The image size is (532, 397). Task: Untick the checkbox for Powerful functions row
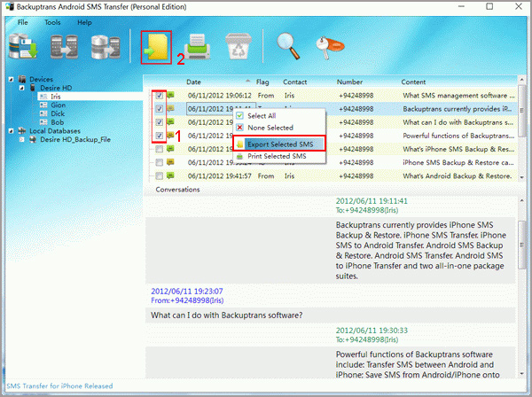click(159, 136)
